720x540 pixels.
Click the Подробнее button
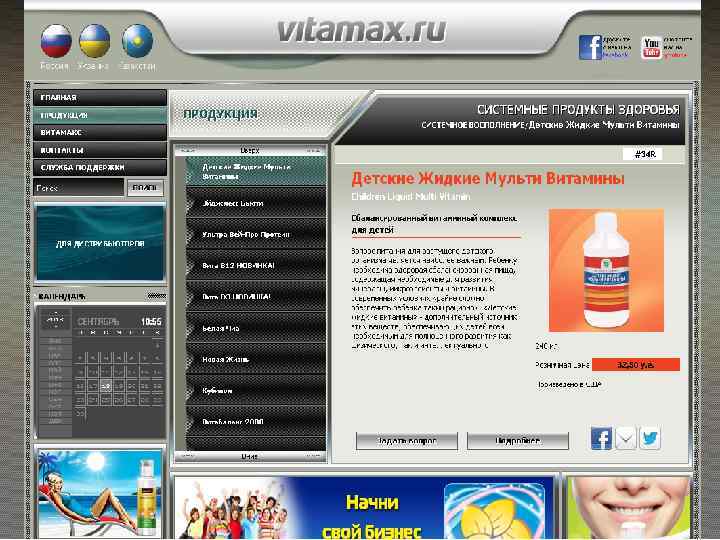(x=518, y=441)
